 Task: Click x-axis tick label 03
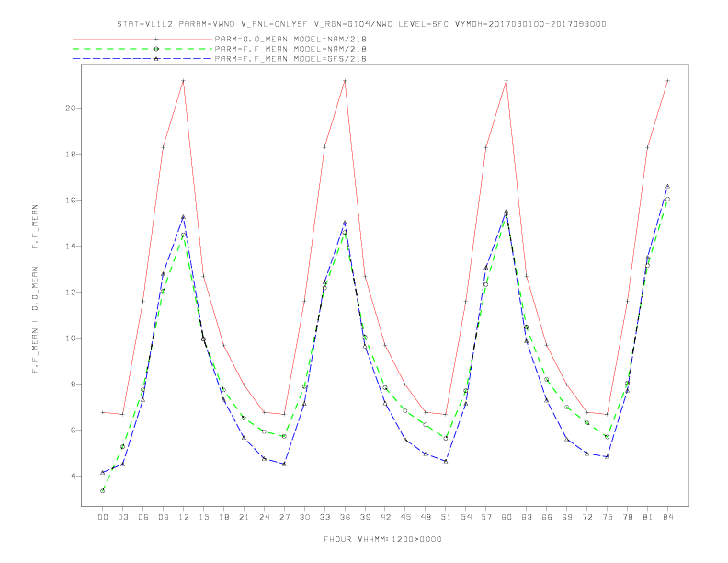pyautogui.click(x=122, y=517)
